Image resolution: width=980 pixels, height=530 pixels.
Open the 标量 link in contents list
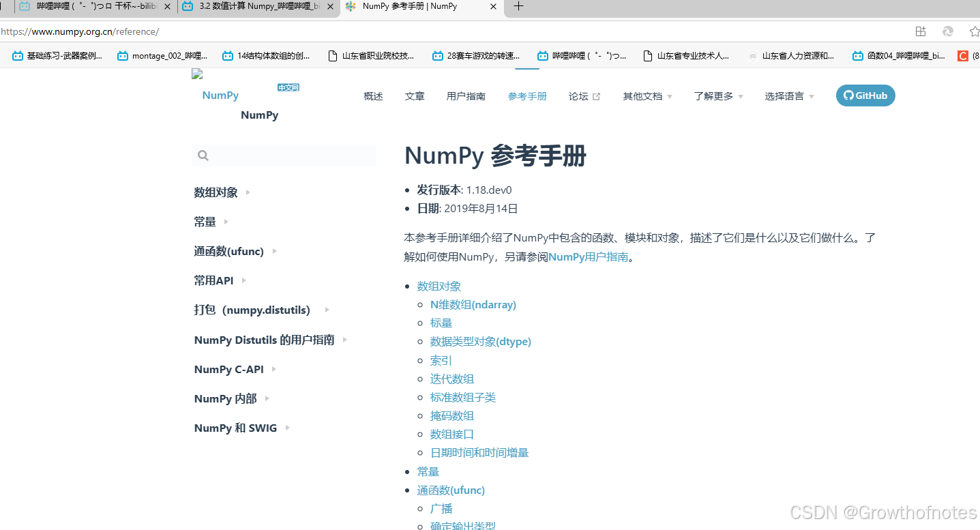tap(441, 323)
